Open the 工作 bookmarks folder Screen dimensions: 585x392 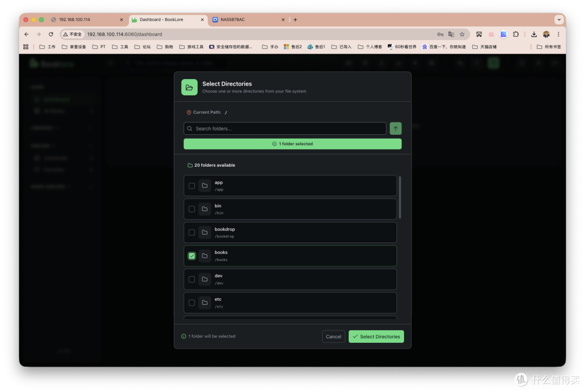point(47,47)
